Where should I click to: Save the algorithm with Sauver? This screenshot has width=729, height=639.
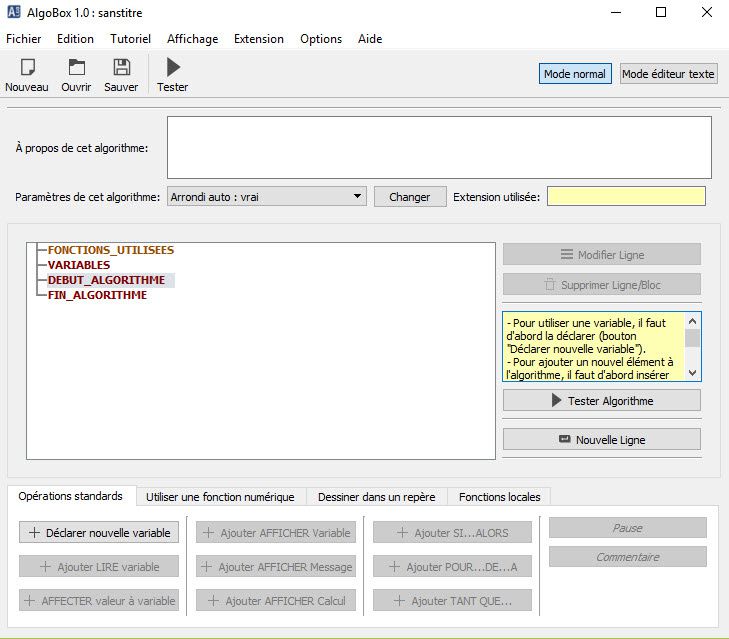click(121, 75)
